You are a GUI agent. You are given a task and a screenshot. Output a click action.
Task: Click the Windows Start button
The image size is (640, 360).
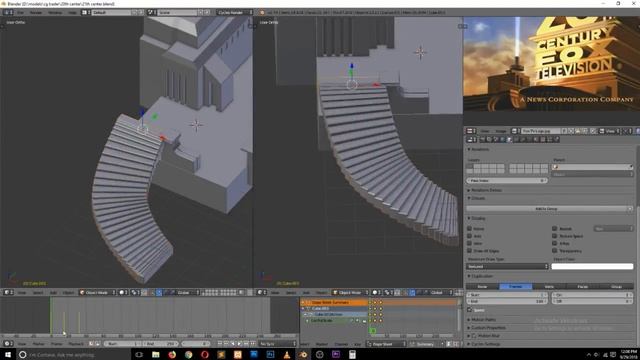coord(8,355)
